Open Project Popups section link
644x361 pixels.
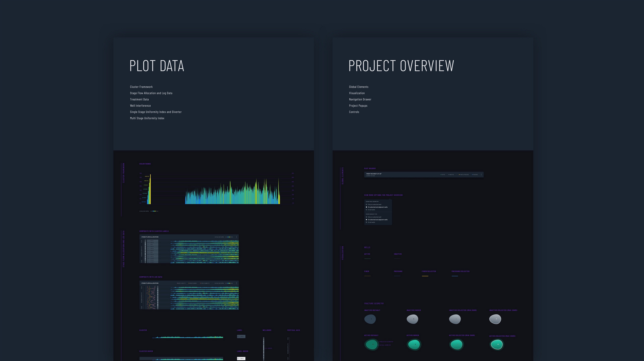pyautogui.click(x=358, y=106)
